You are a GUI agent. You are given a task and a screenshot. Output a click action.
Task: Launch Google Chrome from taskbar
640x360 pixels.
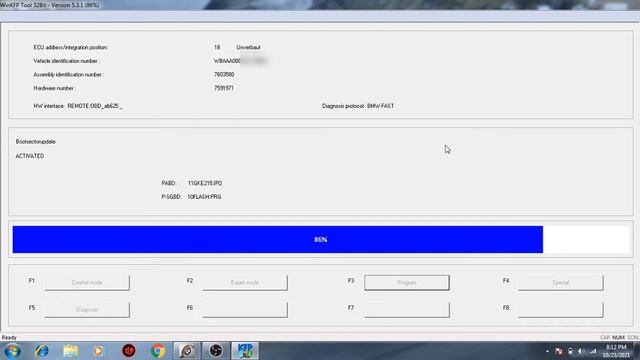[158, 351]
